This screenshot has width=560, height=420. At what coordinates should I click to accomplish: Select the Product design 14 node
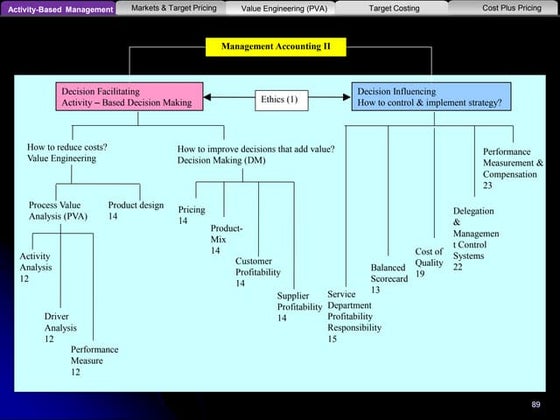(136, 211)
